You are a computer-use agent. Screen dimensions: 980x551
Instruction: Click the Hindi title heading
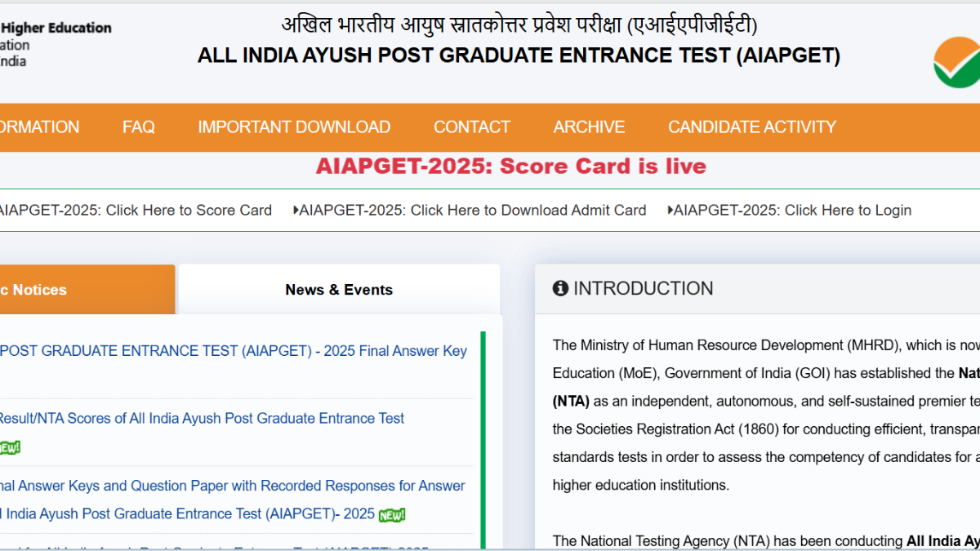(519, 24)
